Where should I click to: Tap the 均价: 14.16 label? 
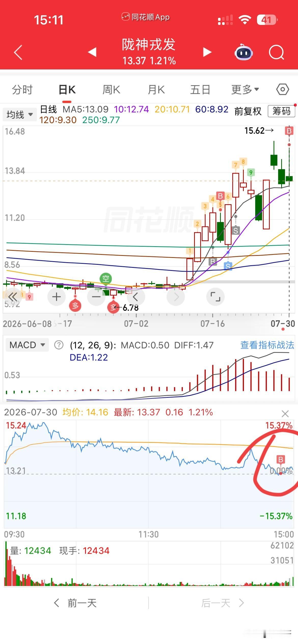click(x=85, y=412)
